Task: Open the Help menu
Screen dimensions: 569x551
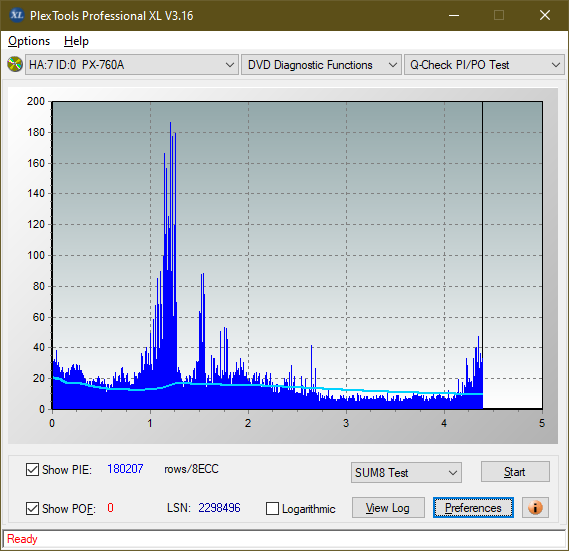Action: 76,41
